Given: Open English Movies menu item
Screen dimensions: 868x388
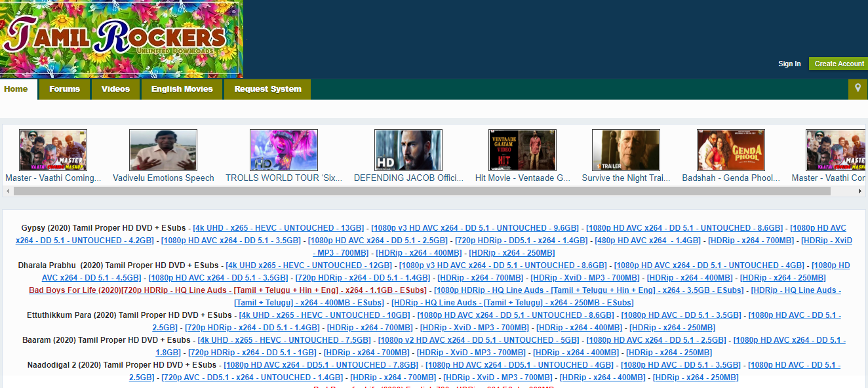Looking at the screenshot, I should point(182,88).
